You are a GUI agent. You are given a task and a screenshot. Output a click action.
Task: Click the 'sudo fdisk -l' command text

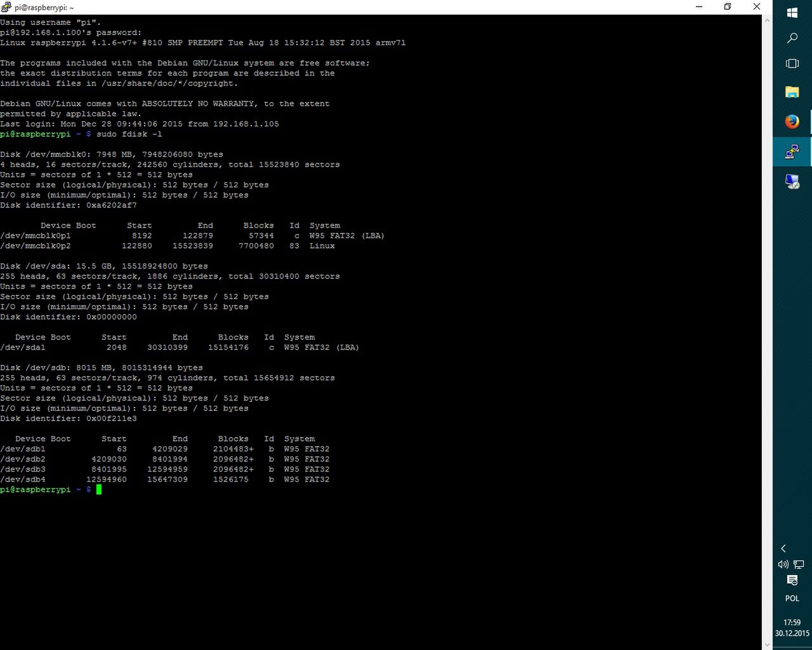click(129, 135)
